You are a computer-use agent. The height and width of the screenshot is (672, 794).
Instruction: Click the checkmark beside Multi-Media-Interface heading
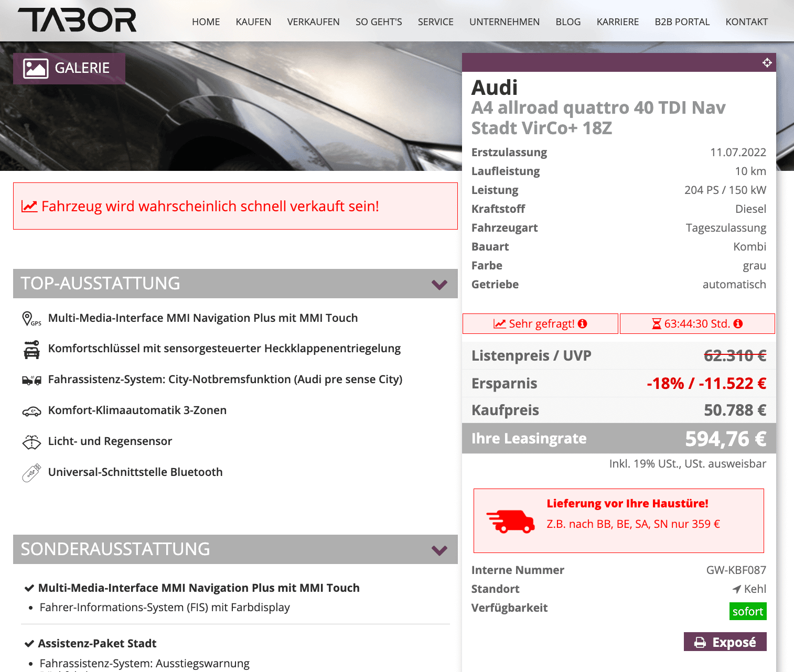coord(29,588)
